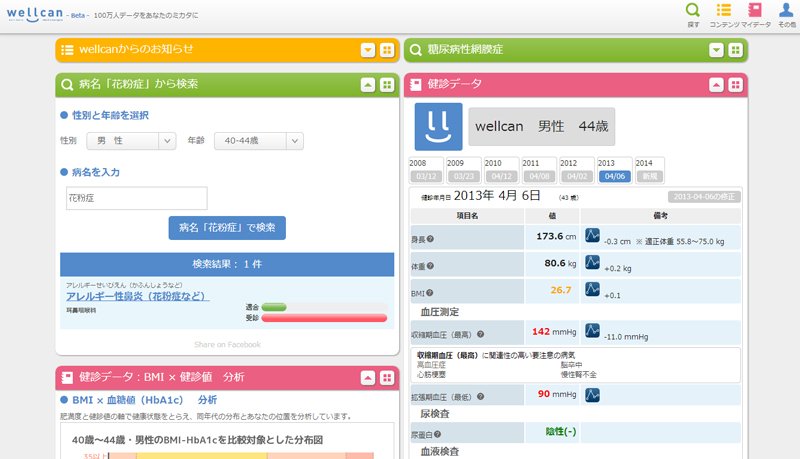Click the help icon beside 体重

pos(430,266)
